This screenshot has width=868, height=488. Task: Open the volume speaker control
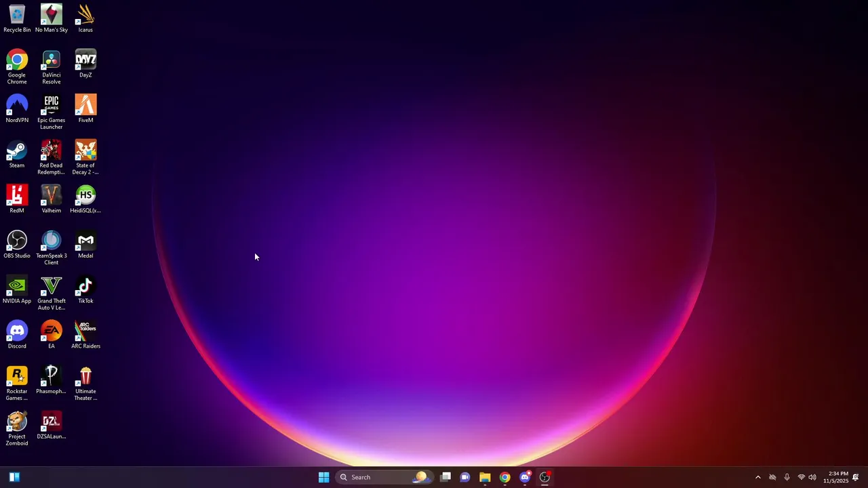coord(812,477)
